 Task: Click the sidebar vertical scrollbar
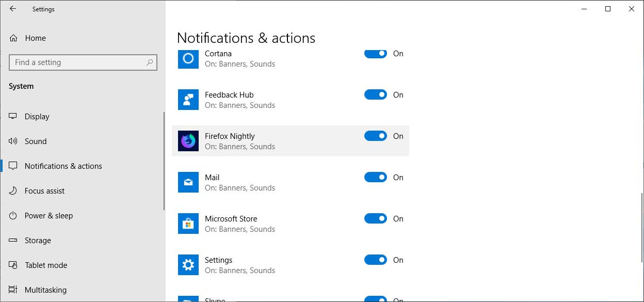pyautogui.click(x=164, y=161)
